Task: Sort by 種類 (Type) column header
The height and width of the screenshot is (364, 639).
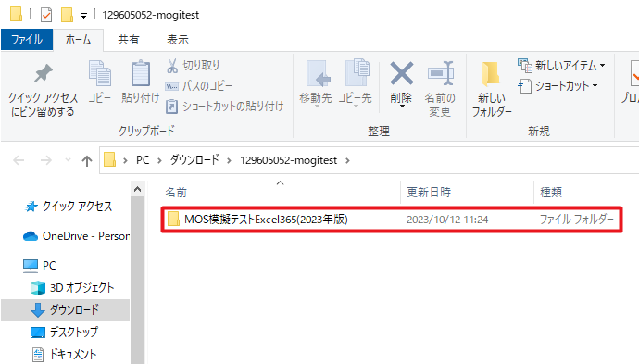Action: click(x=551, y=192)
